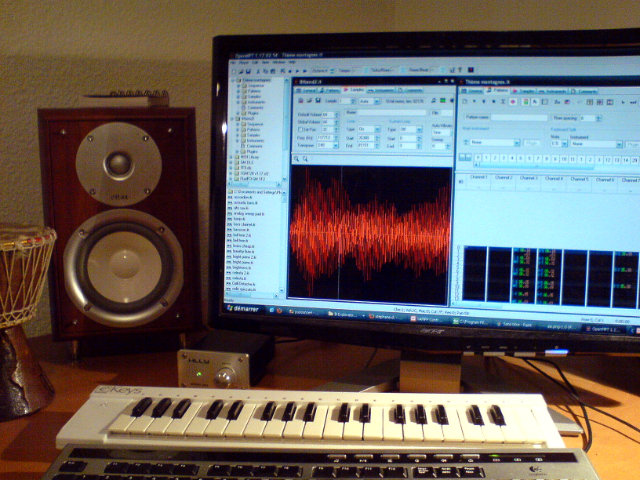Open the View menu
Screen dimensions: 640x480
pos(266,62)
